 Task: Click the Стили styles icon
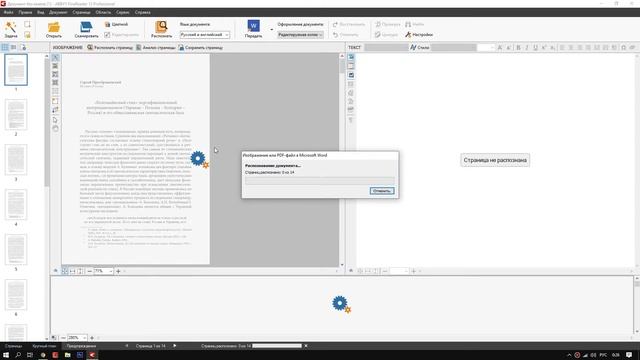tap(420, 48)
